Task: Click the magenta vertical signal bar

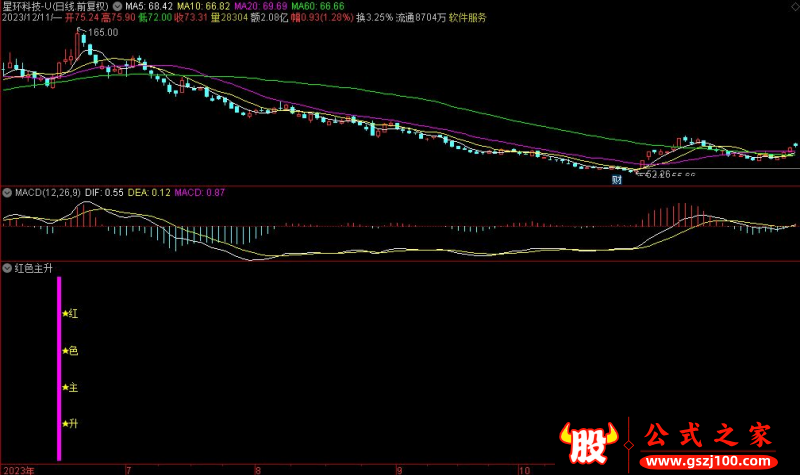Action: [x=58, y=368]
